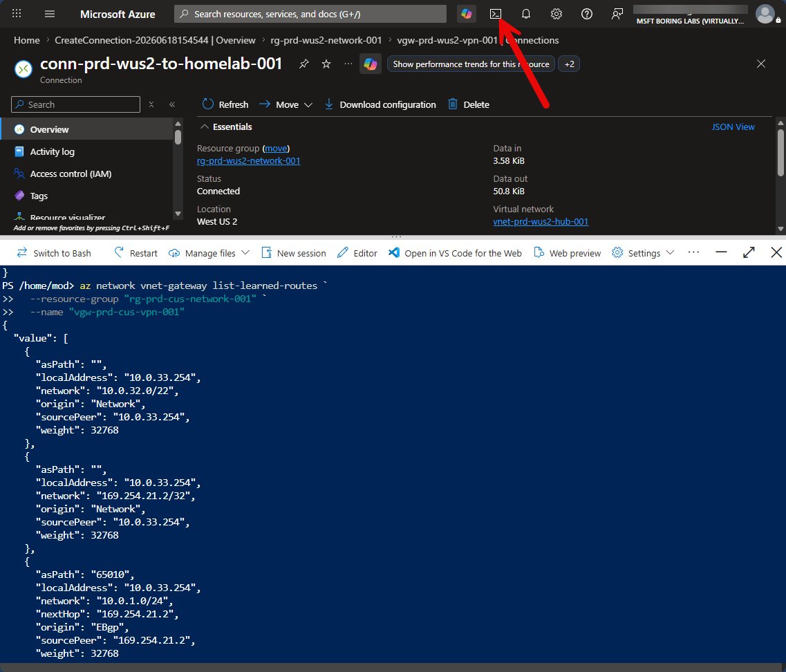Open Cloud Shell more options ellipsis

point(694,252)
